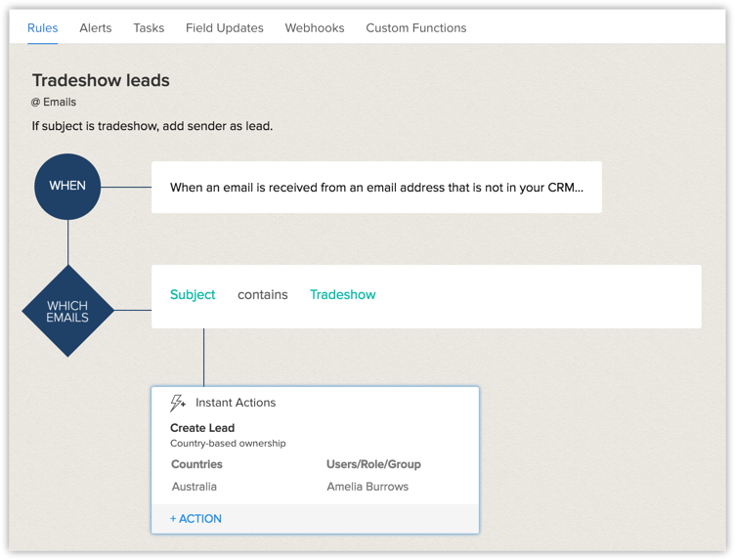Click the Amelia Burrows owner entry
Screen dimensions: 735x560
(367, 487)
